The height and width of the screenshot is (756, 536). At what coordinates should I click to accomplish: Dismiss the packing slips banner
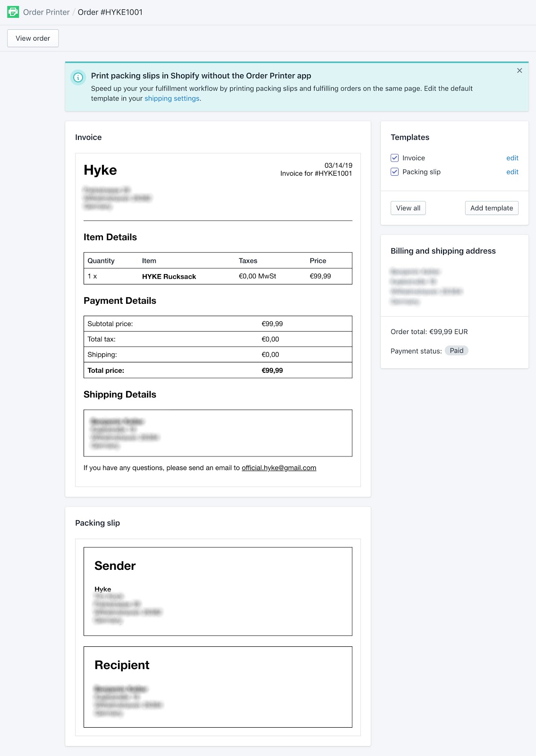tap(519, 70)
